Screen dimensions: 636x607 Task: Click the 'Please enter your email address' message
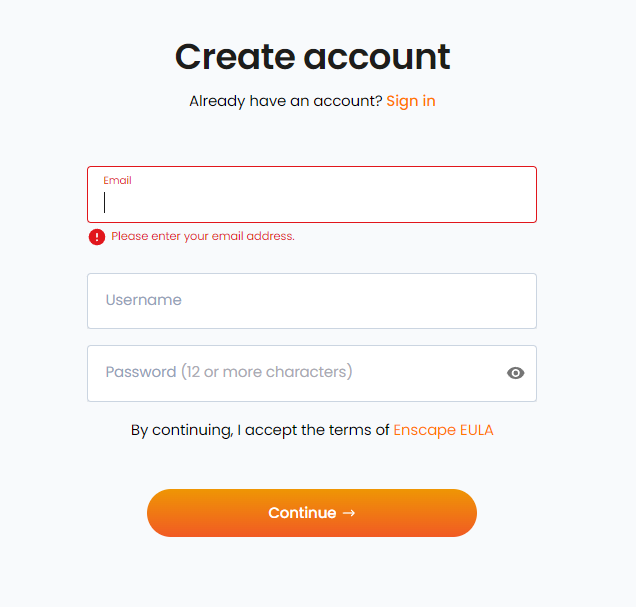[x=203, y=236]
